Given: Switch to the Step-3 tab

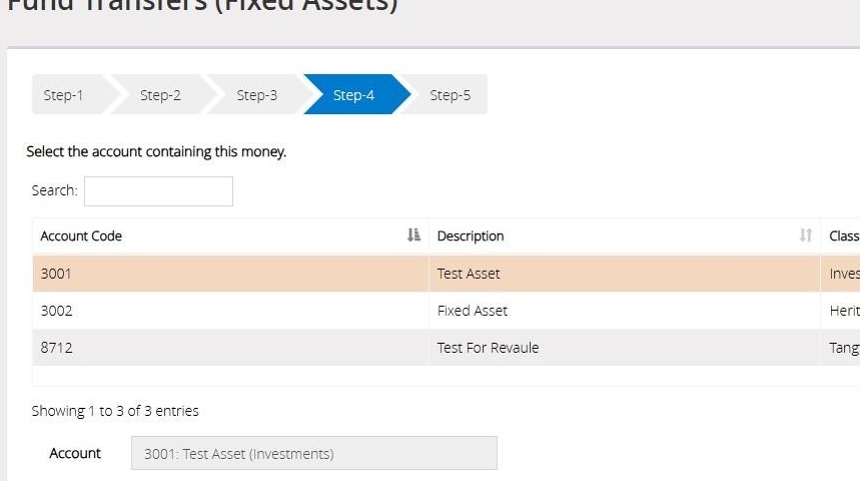Looking at the screenshot, I should click(257, 95).
